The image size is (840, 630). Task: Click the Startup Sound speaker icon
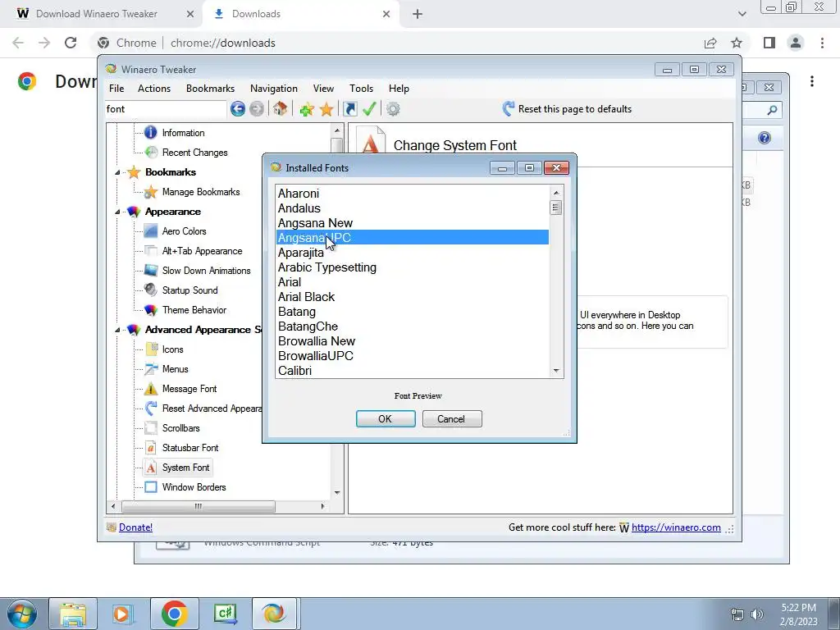pyautogui.click(x=151, y=290)
